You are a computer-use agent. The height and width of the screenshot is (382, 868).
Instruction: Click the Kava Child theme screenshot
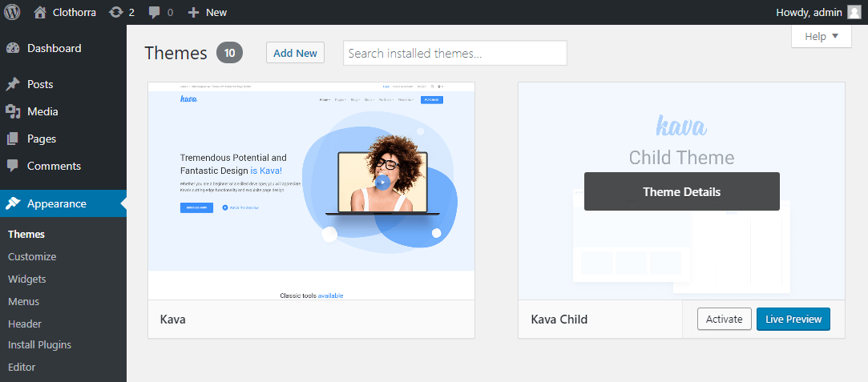coord(681,191)
